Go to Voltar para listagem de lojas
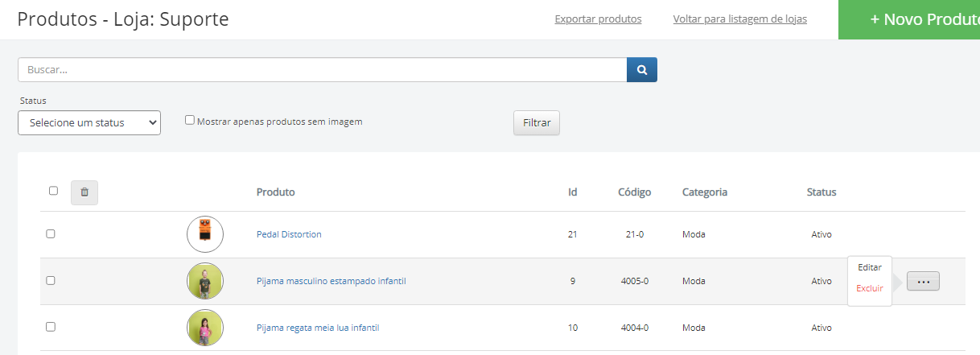The height and width of the screenshot is (355, 980). [x=740, y=19]
